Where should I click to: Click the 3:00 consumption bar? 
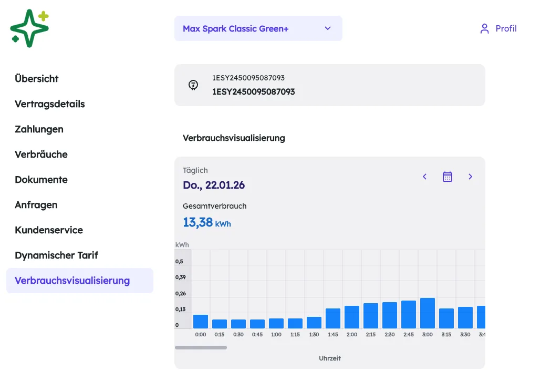428,313
